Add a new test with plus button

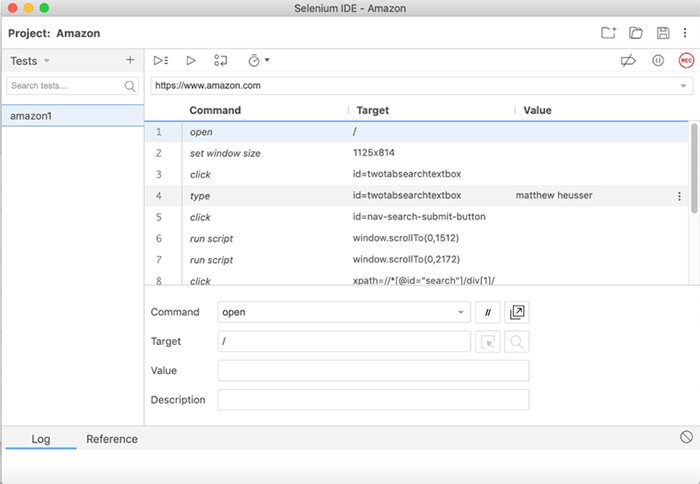point(130,60)
